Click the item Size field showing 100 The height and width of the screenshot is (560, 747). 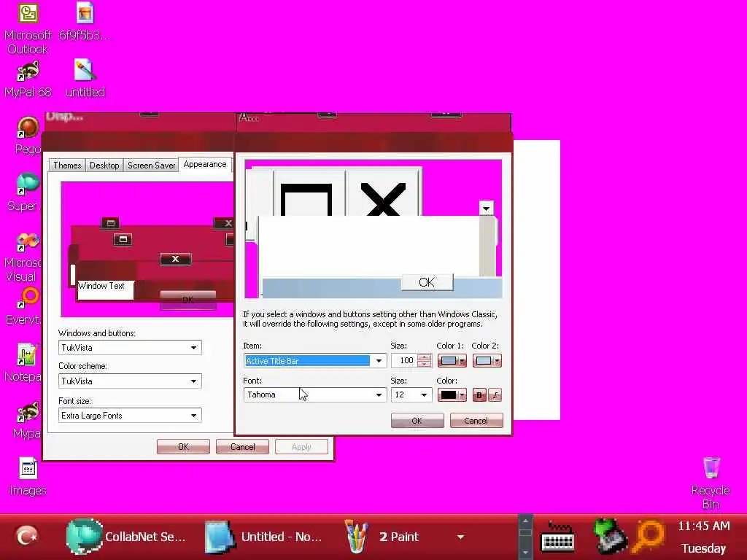tap(404, 360)
